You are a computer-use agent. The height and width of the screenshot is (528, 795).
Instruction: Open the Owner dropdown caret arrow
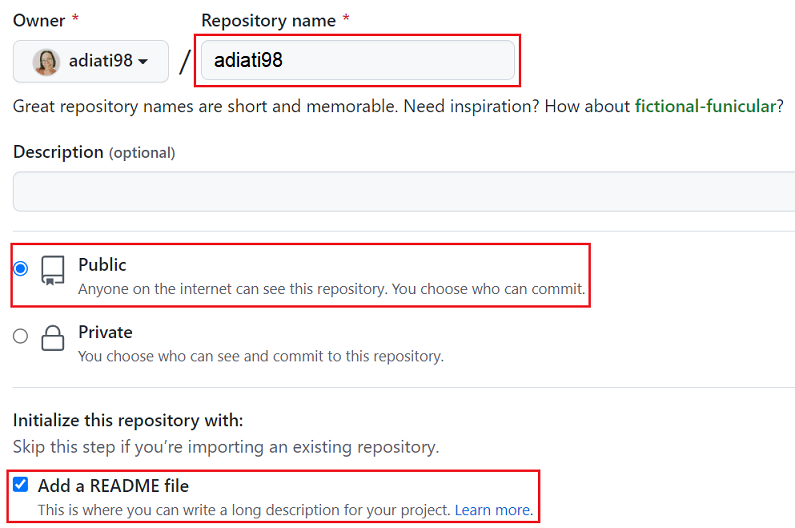[x=144, y=62]
